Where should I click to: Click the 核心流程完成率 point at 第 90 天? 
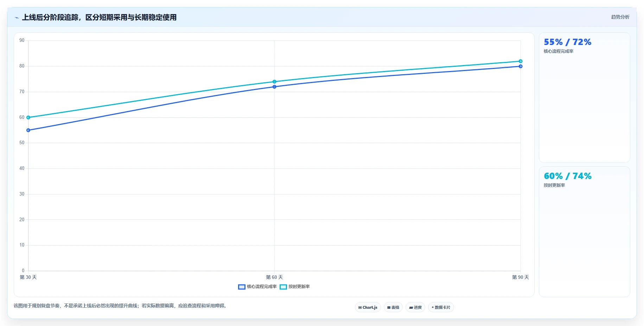(x=521, y=66)
